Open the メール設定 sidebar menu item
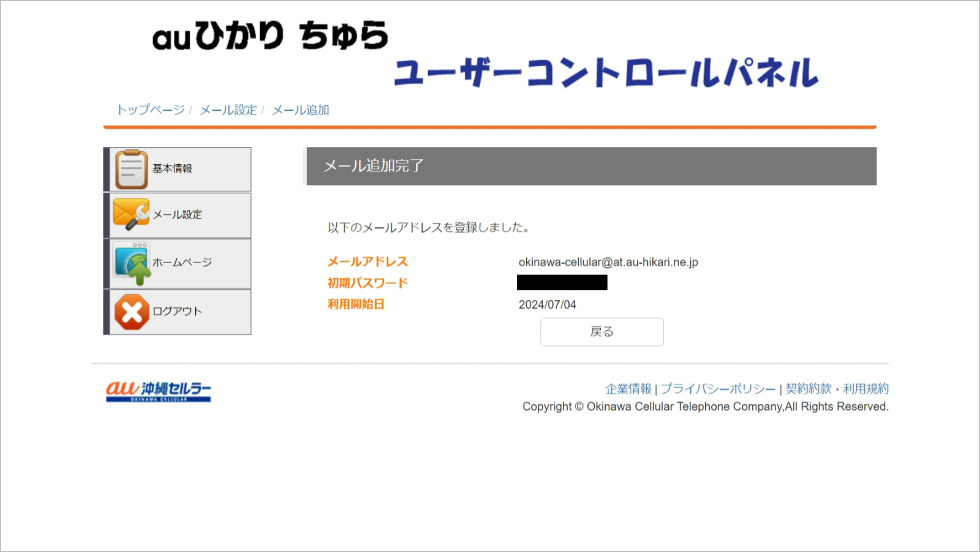Image resolution: width=980 pixels, height=552 pixels. tap(177, 216)
